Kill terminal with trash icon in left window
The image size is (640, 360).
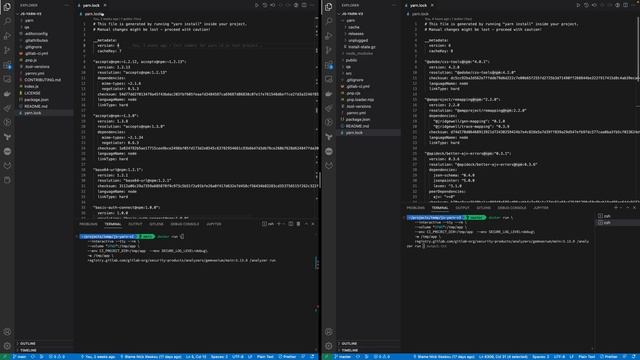click(298, 224)
